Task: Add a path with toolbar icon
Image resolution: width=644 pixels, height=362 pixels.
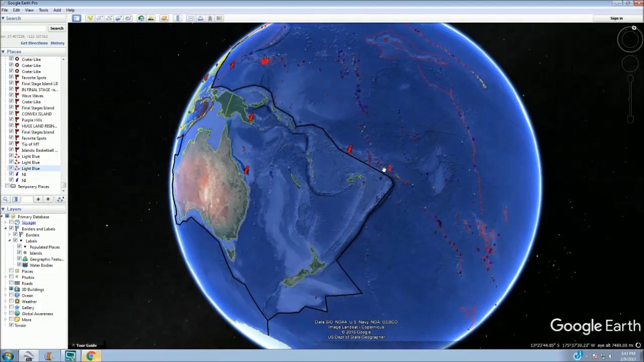Action: (x=109, y=18)
